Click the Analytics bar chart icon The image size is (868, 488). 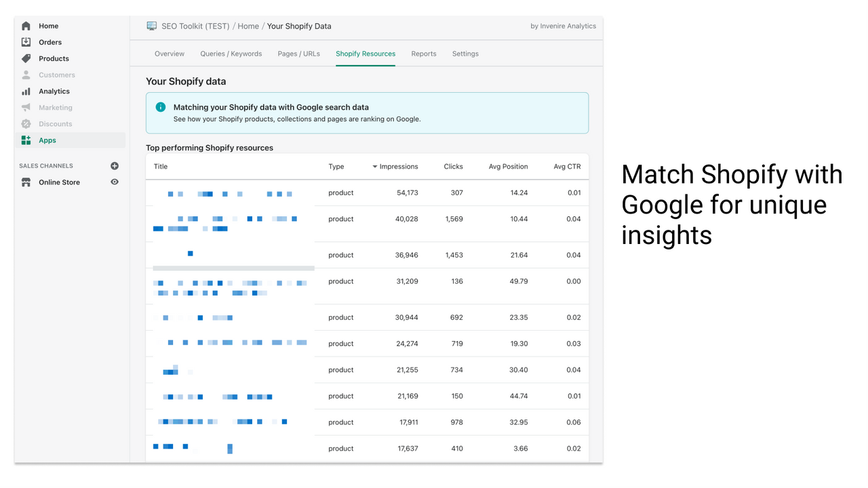coord(26,91)
